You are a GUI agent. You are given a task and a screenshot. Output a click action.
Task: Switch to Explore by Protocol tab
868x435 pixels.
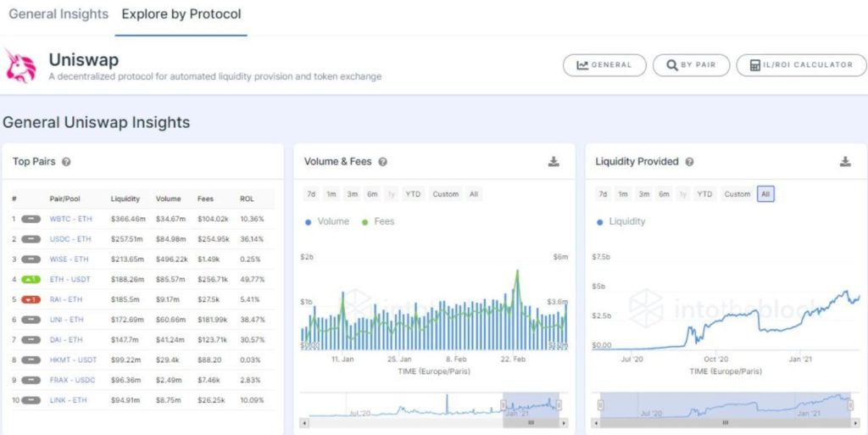click(181, 14)
